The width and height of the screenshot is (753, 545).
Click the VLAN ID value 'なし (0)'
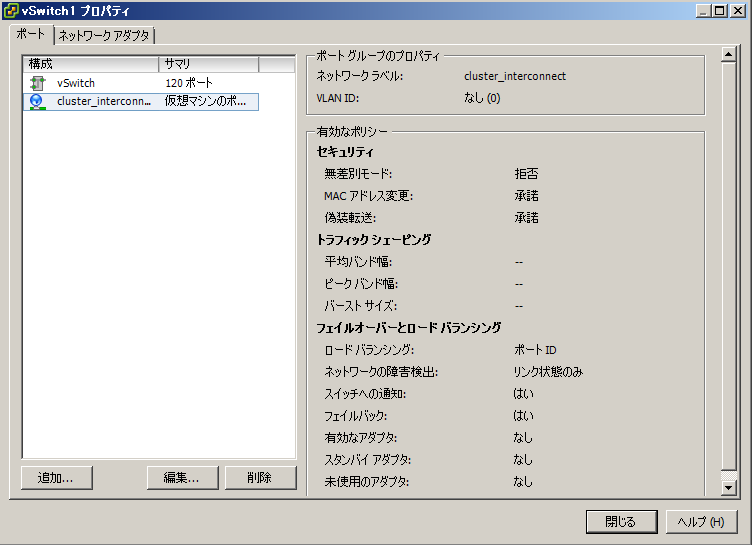[x=482, y=98]
